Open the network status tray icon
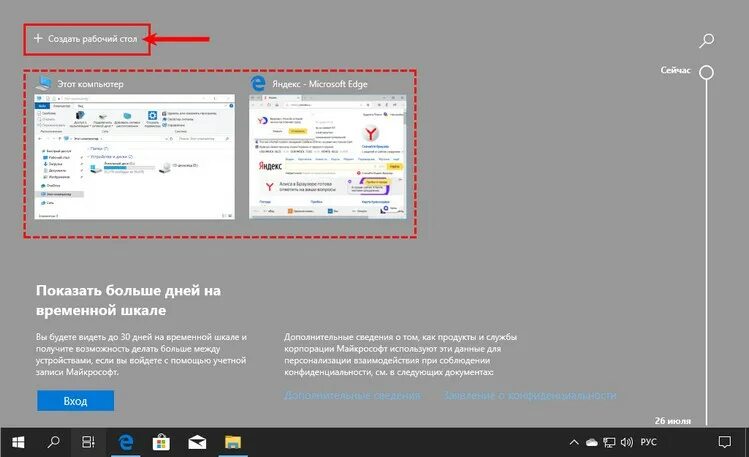 click(609, 442)
